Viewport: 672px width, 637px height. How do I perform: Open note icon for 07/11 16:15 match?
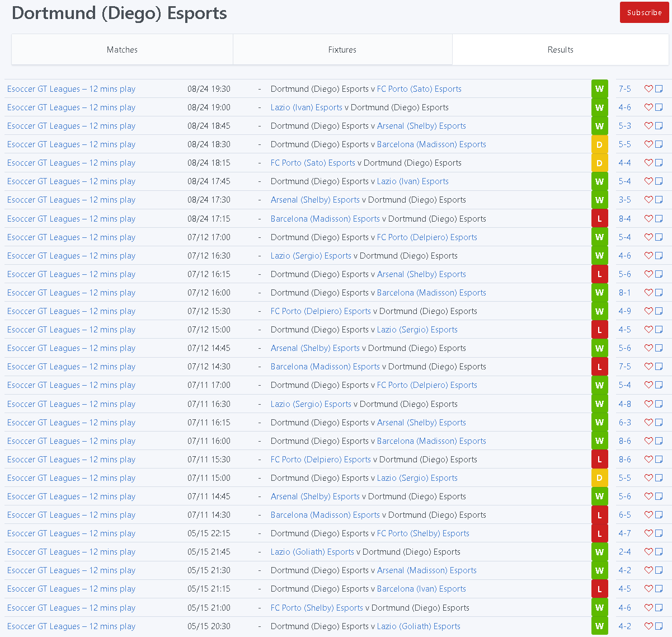click(x=659, y=422)
